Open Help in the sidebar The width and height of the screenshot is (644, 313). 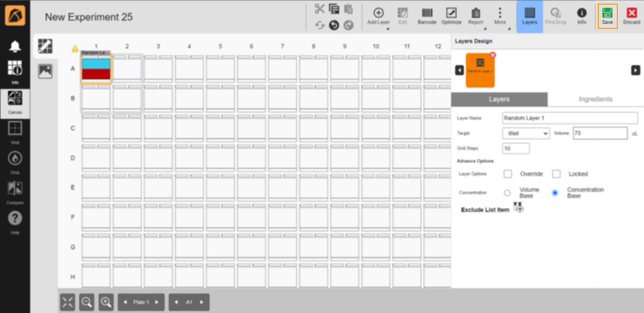pos(15,222)
